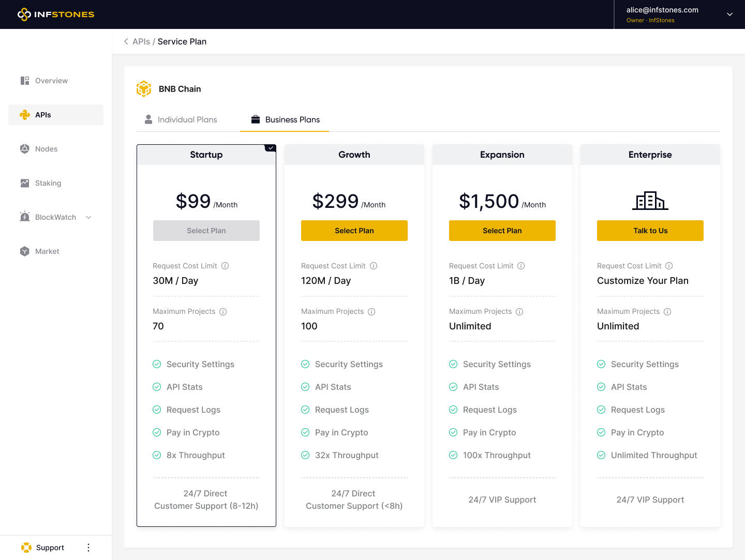Click the BNB Chain title text

(x=180, y=89)
